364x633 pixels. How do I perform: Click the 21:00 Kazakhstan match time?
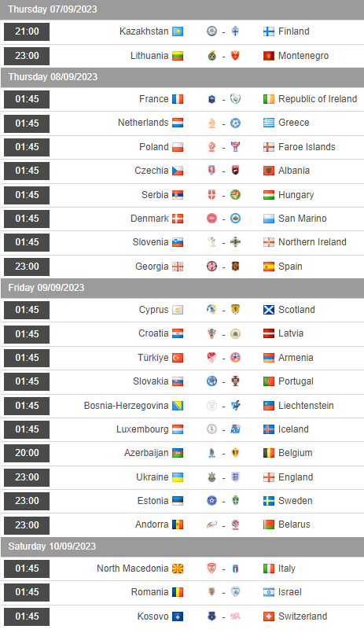tap(27, 31)
